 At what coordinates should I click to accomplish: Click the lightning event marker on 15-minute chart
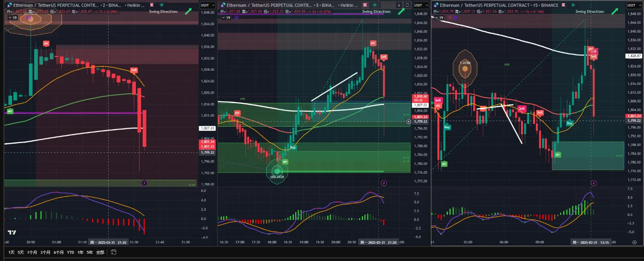594,183
